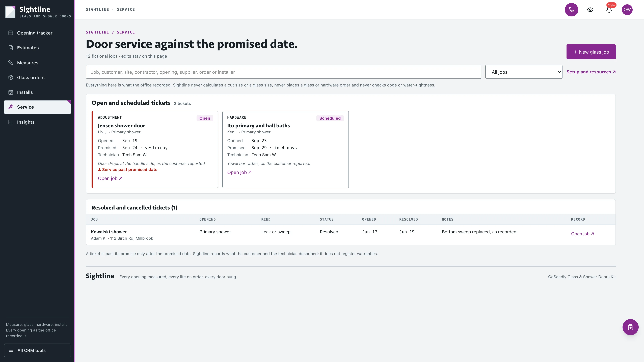Open job link for Jensen shower door

pyautogui.click(x=110, y=178)
